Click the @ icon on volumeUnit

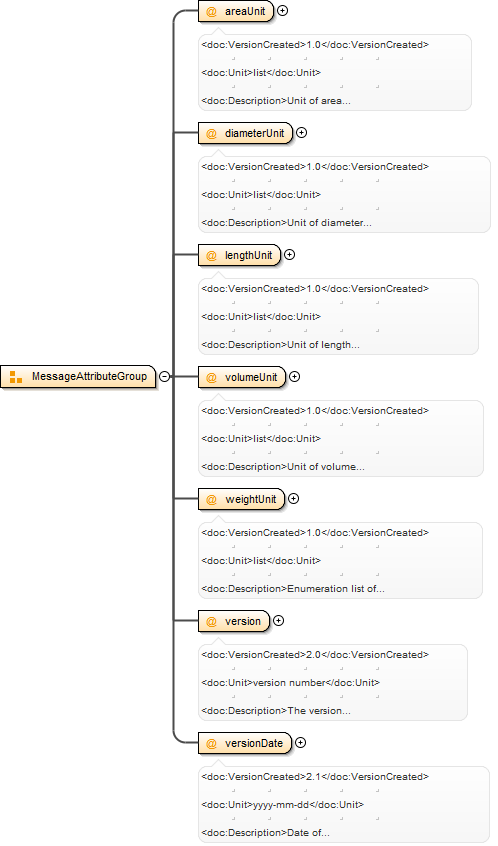212,377
